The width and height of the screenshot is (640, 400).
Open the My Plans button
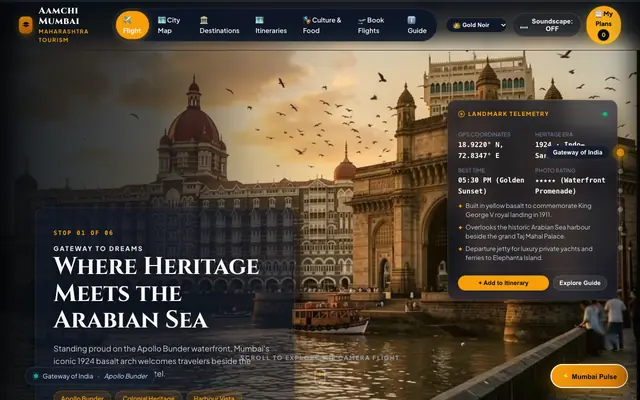(x=603, y=24)
